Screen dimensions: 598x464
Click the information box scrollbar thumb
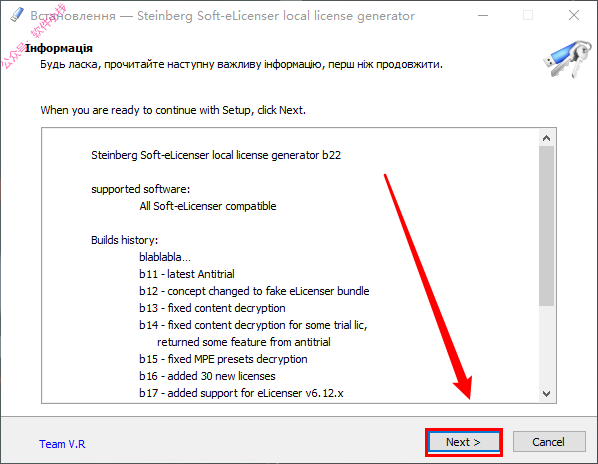[x=547, y=226]
